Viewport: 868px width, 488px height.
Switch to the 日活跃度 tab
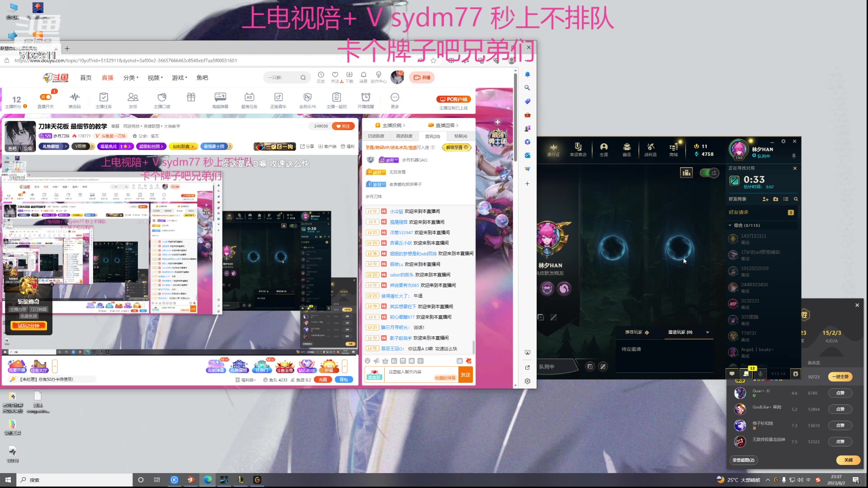coord(376,136)
